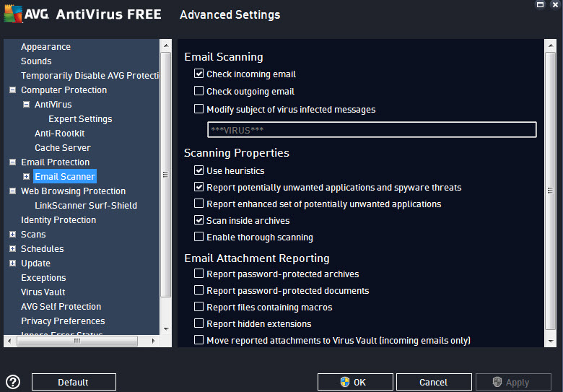Enable Report enhanced set of potentially unwanted applications
563x392 pixels.
pos(198,204)
